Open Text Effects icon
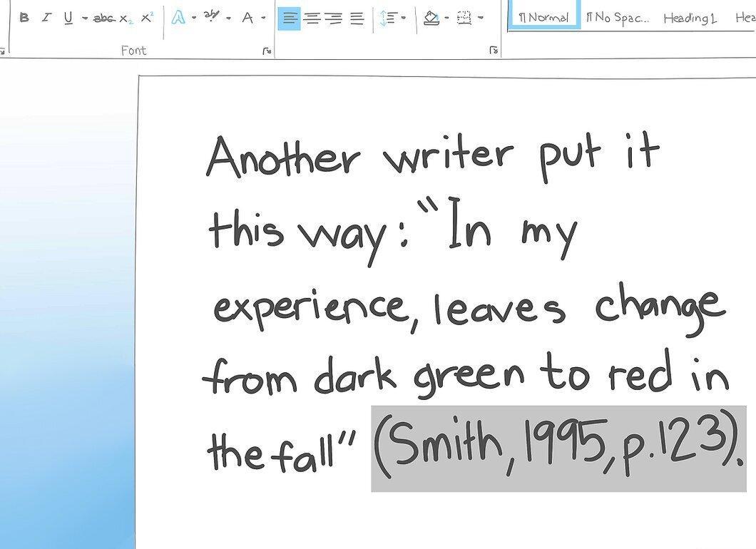756x549 pixels. (x=178, y=18)
